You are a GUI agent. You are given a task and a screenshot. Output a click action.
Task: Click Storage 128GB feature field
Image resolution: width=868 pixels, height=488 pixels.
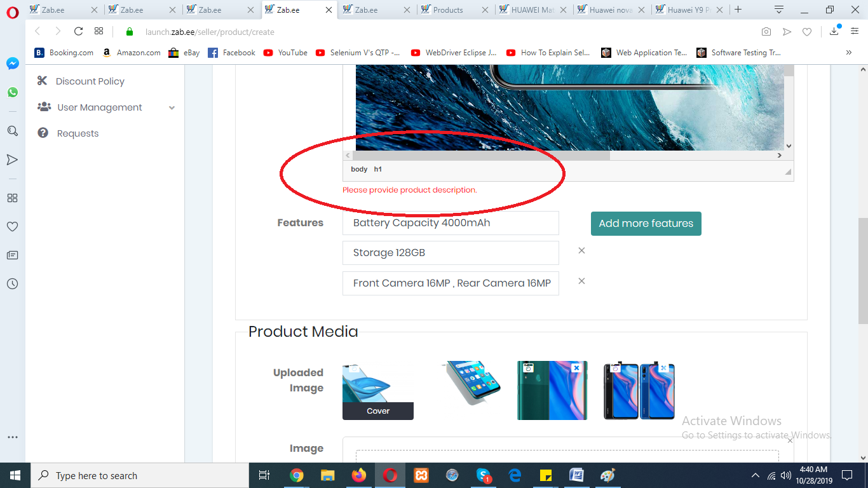click(x=451, y=253)
